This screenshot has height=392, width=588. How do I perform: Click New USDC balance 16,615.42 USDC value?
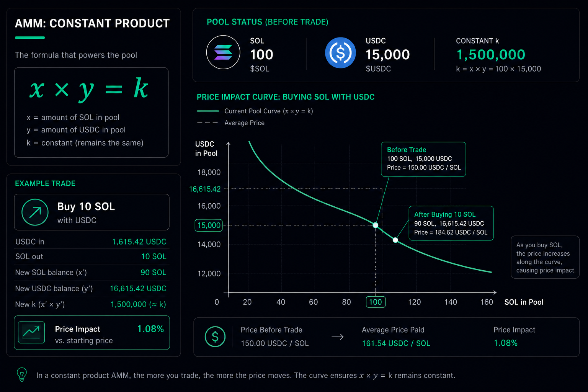(x=138, y=289)
